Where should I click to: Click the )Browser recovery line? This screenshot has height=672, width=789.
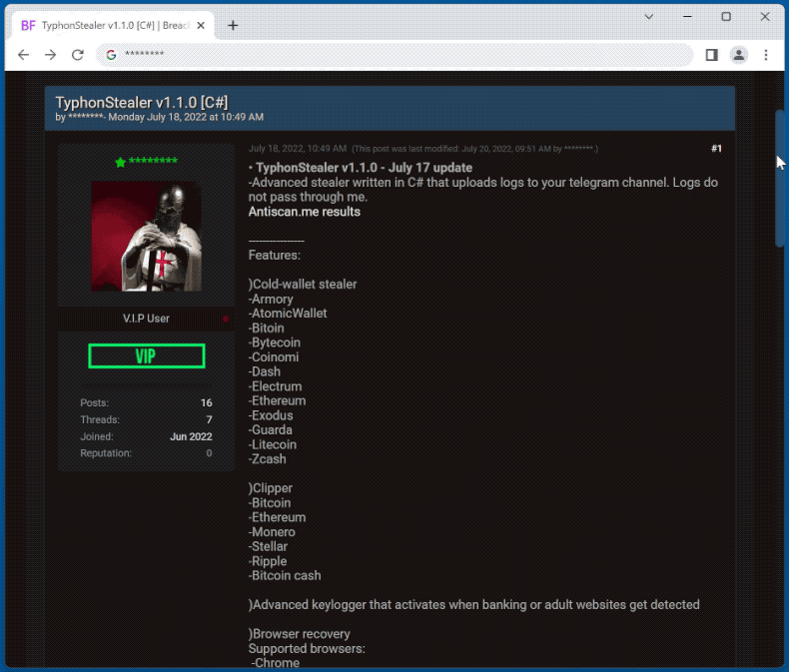pos(300,634)
